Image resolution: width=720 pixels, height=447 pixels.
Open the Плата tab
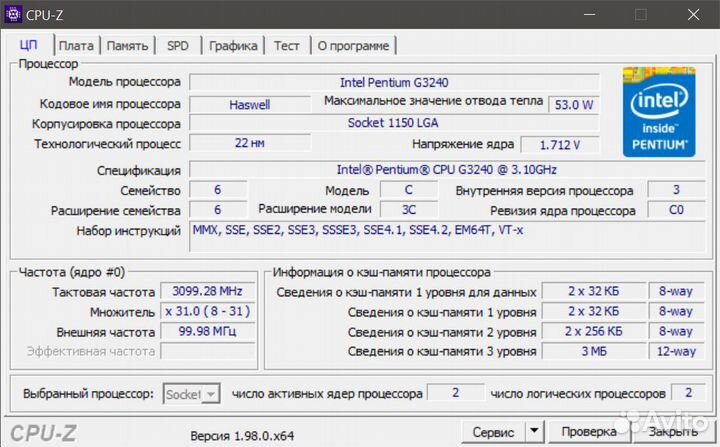point(76,46)
